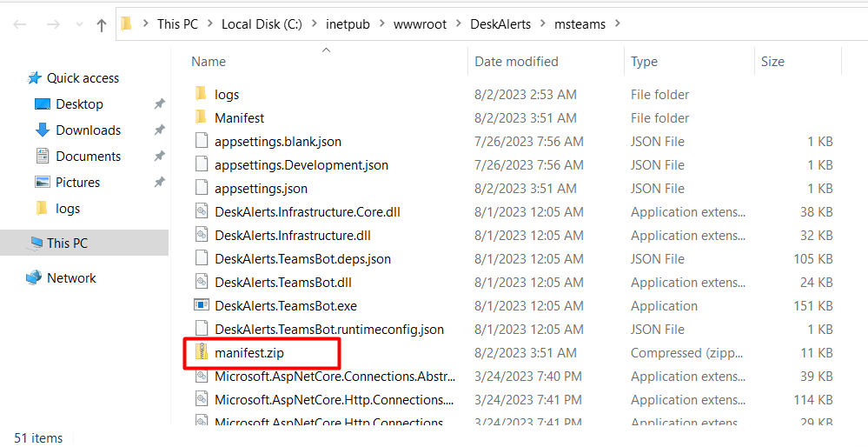Expand chevron after wwwroot breadcrumb
868x447 pixels.
coord(459,23)
